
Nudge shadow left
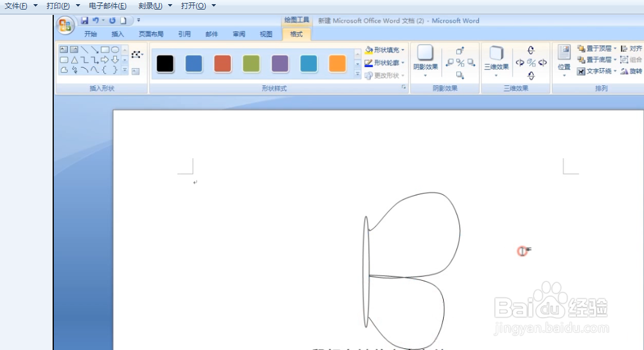[450, 63]
